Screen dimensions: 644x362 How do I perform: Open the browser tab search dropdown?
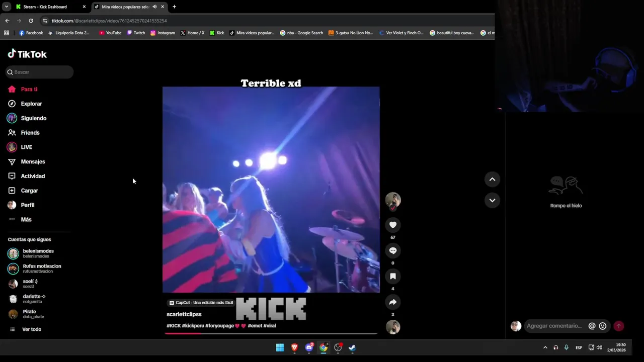coord(7,7)
